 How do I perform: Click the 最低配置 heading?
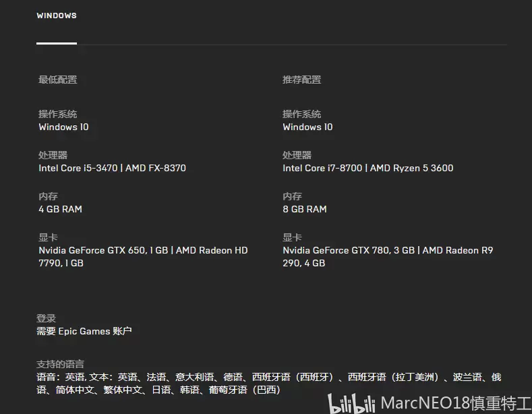(58, 80)
